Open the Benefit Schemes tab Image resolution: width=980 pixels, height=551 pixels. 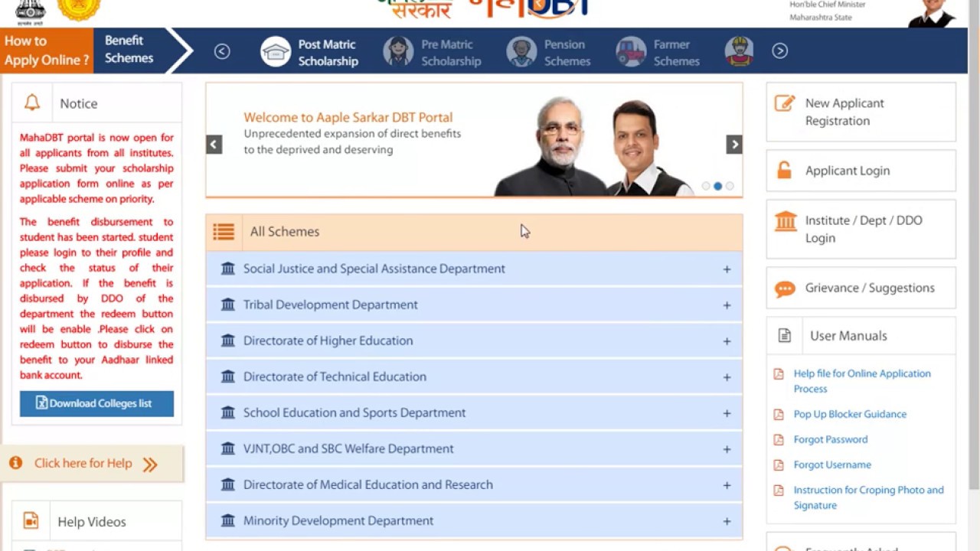pyautogui.click(x=129, y=51)
